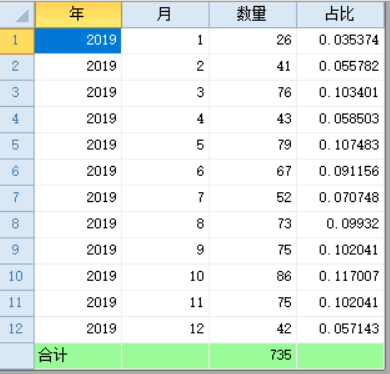
Task: Click the 数量 column header
Action: coord(253,14)
